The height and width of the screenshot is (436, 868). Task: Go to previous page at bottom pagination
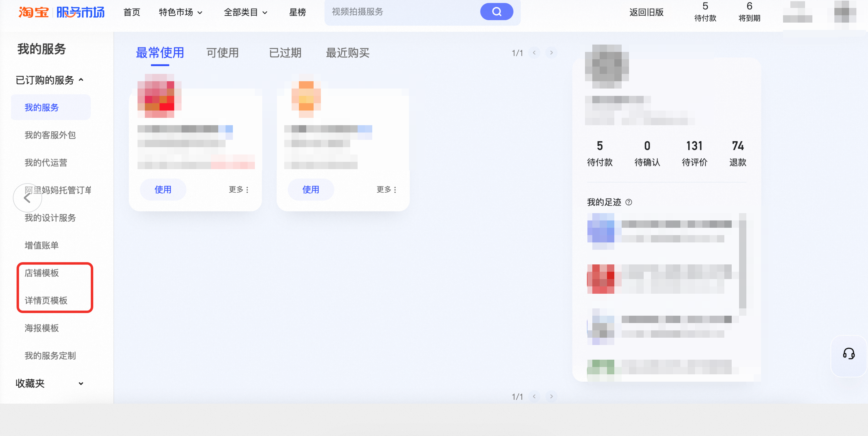pos(534,396)
